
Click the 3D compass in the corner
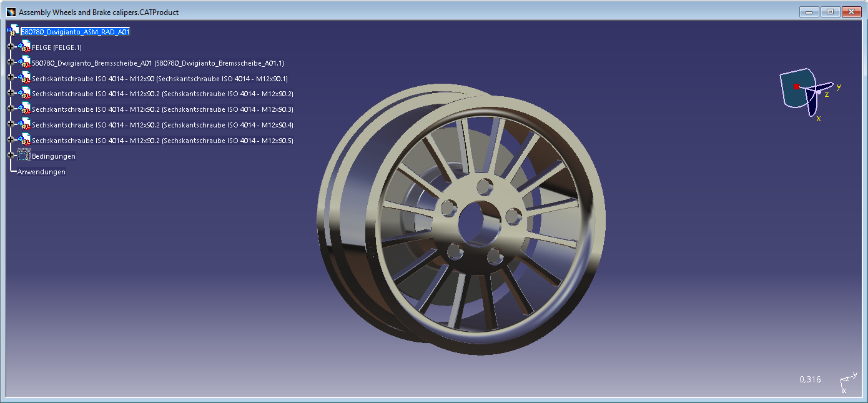[x=809, y=94]
